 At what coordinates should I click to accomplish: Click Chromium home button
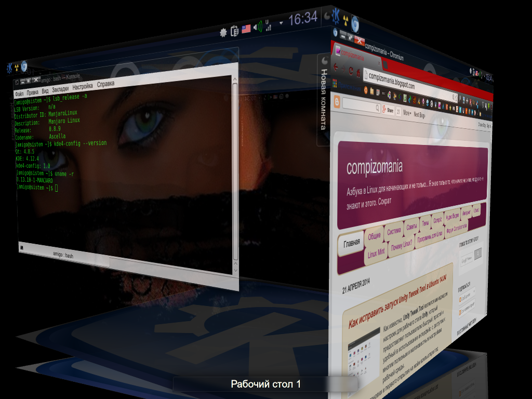[358, 73]
